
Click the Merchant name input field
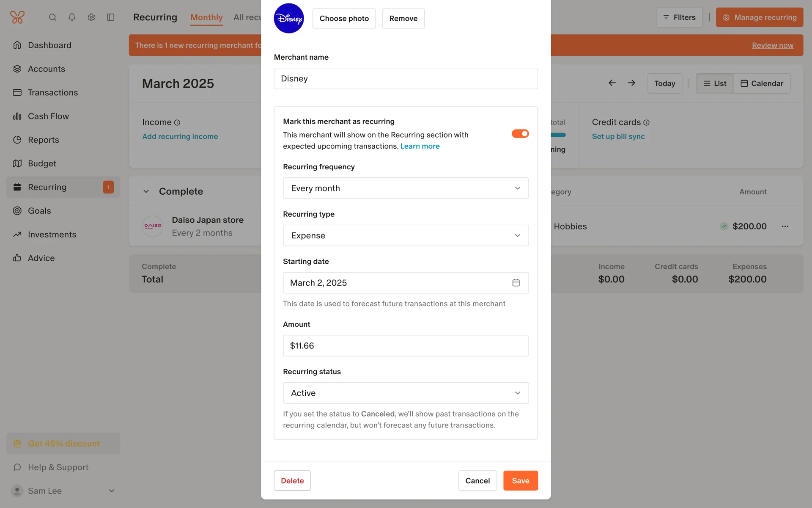406,79
